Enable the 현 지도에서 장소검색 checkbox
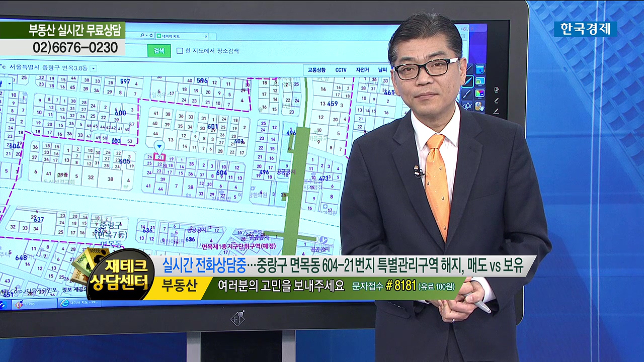 180,51
